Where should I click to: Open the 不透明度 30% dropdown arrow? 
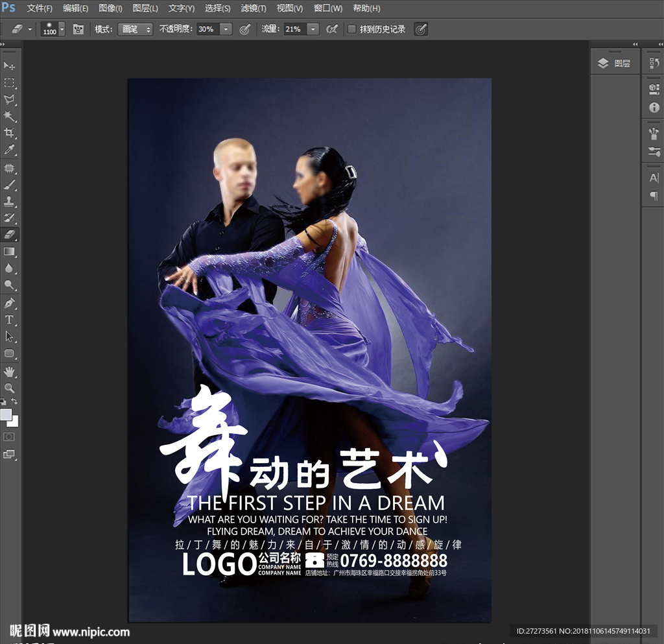point(226,29)
